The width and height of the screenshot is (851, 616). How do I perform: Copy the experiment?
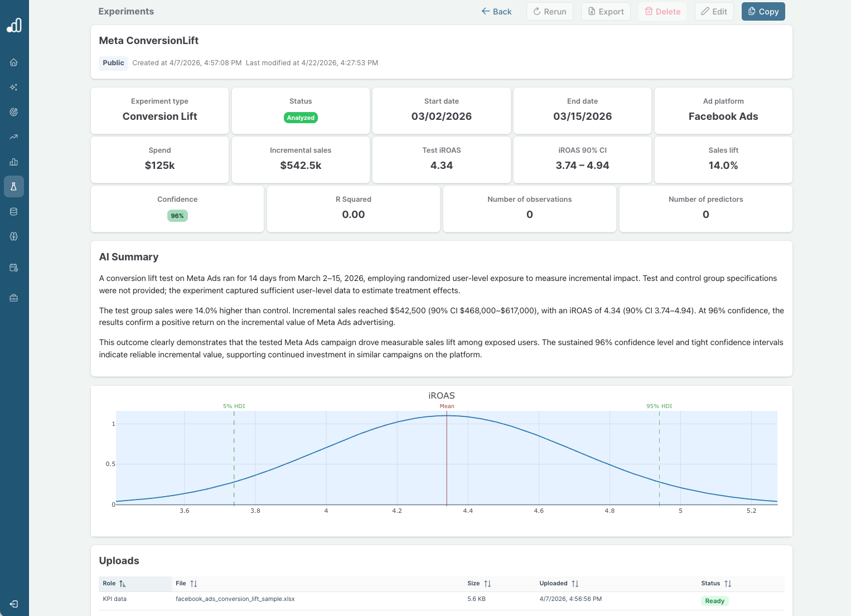pos(763,12)
